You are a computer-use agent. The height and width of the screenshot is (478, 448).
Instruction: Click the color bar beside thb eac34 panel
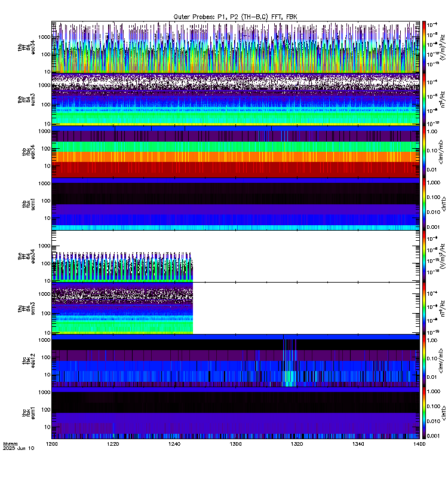424,47
